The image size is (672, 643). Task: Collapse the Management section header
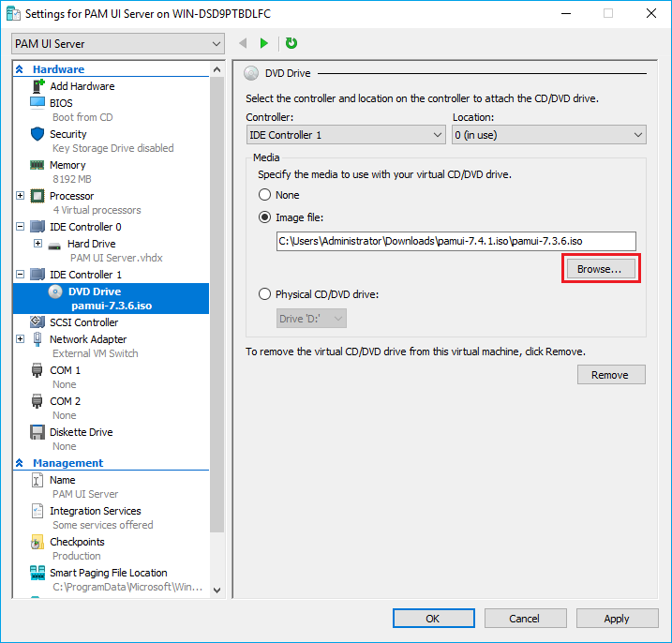pos(20,463)
